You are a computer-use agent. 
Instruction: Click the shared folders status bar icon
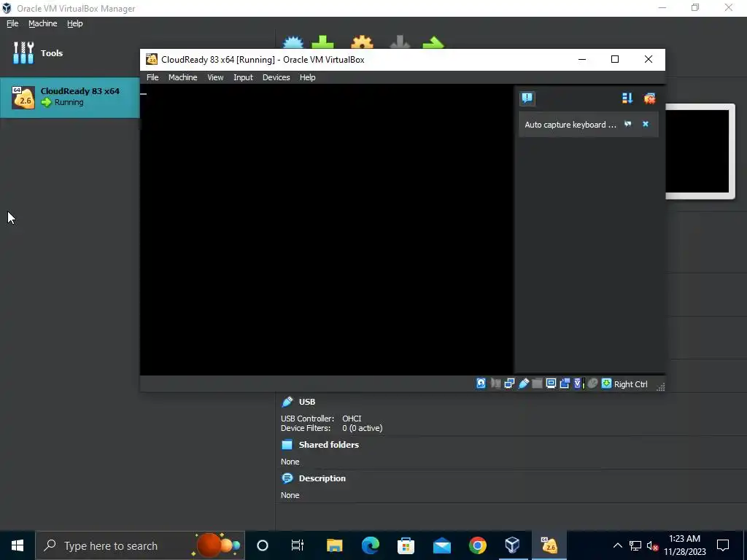click(537, 384)
